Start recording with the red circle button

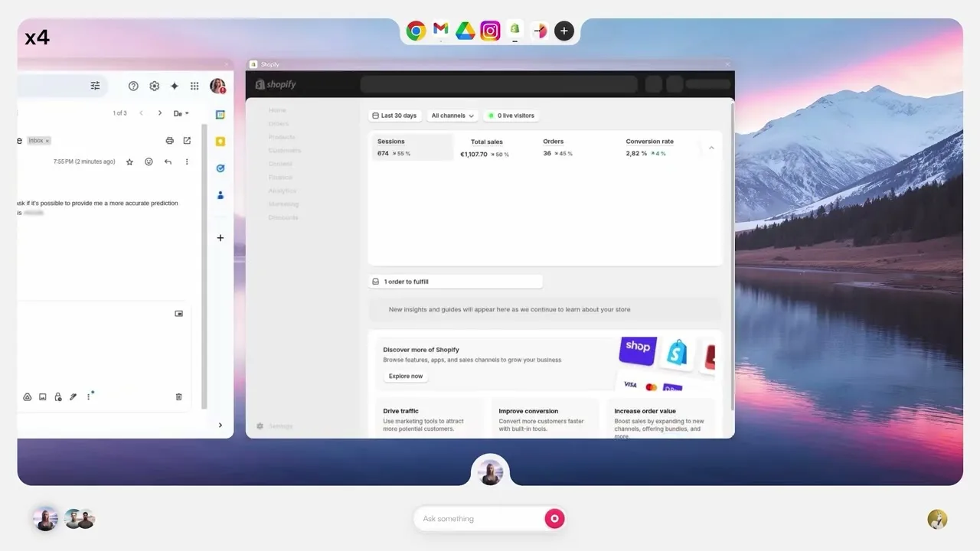point(555,519)
